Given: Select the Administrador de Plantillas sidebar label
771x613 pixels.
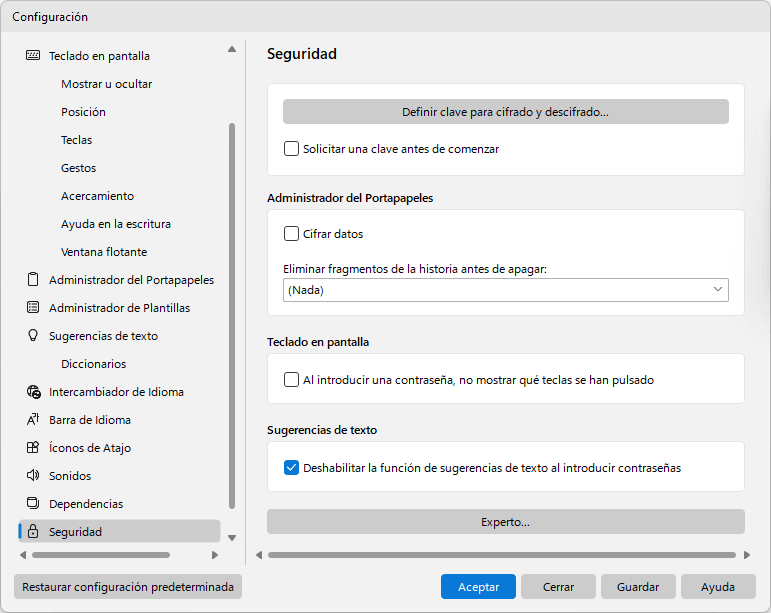Looking at the screenshot, I should 119,308.
